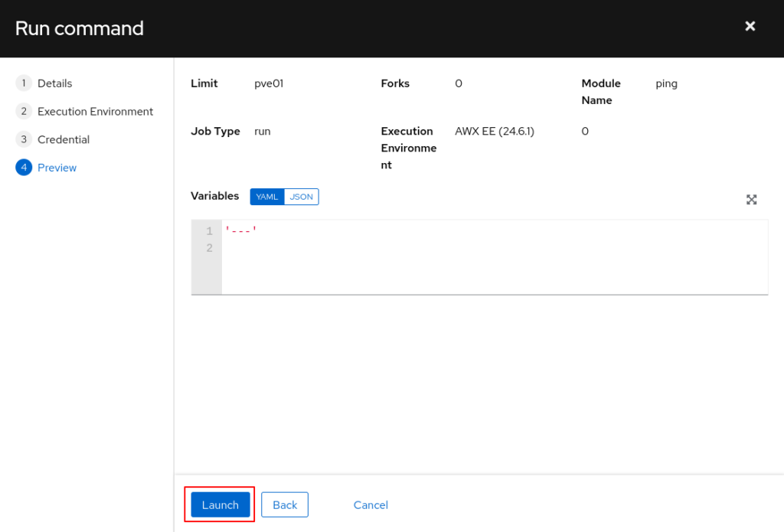This screenshot has height=532, width=784.
Task: Click the step 1 number badge
Action: coord(24,83)
